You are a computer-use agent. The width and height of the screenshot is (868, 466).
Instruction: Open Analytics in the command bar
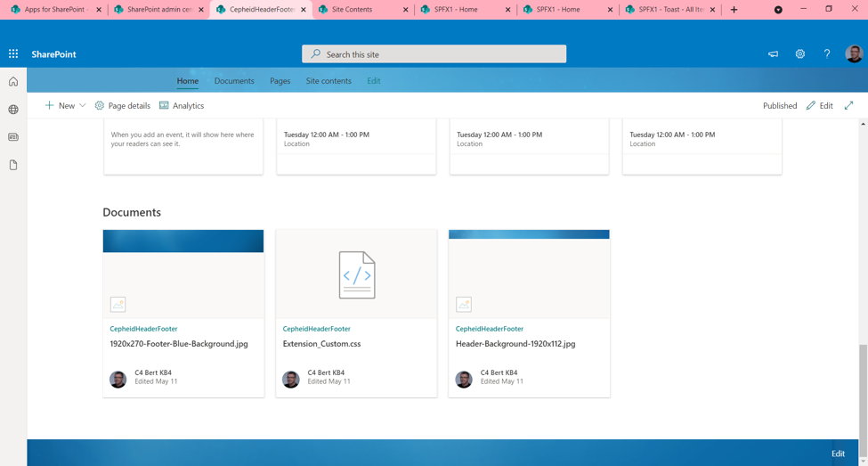point(182,105)
